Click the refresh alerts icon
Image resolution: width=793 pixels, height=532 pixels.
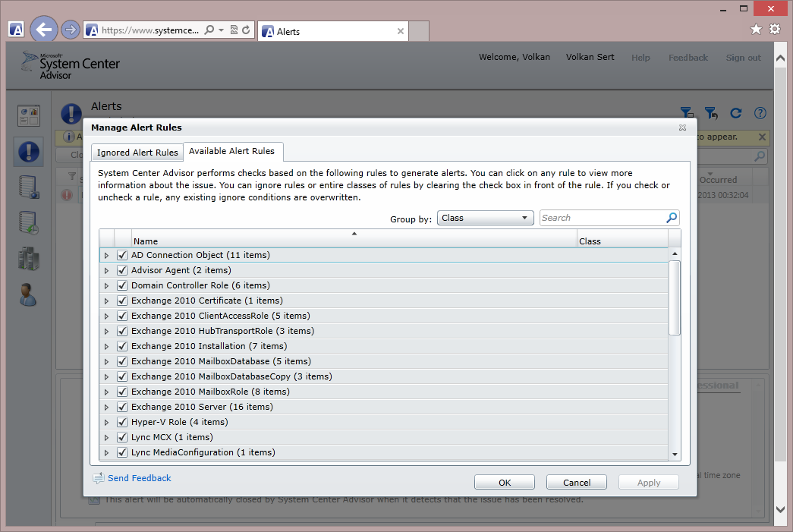[x=736, y=113]
